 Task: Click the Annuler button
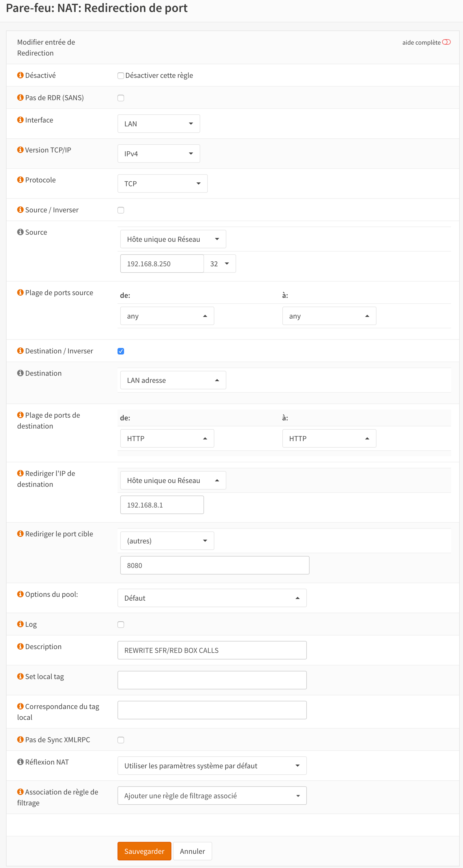(x=192, y=851)
